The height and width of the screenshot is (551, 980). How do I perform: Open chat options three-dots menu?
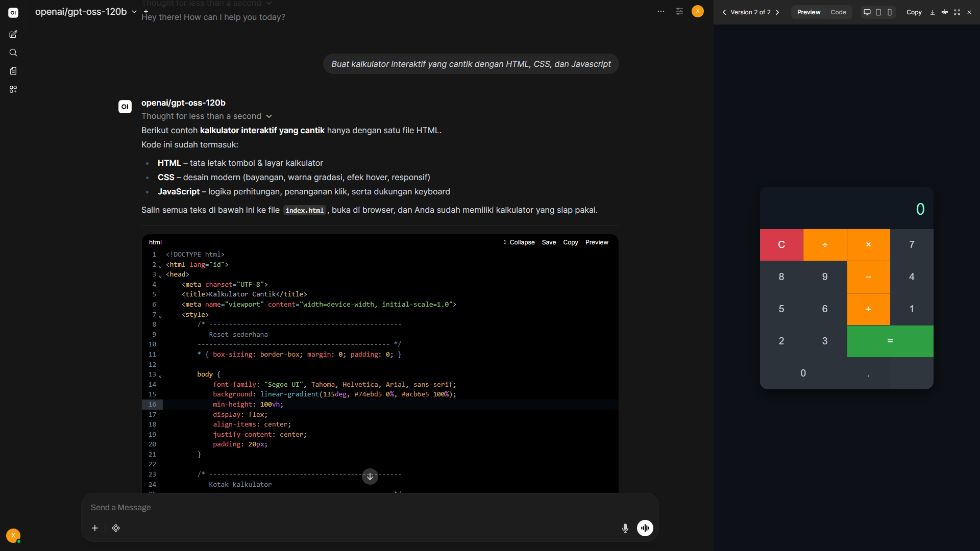click(x=661, y=11)
